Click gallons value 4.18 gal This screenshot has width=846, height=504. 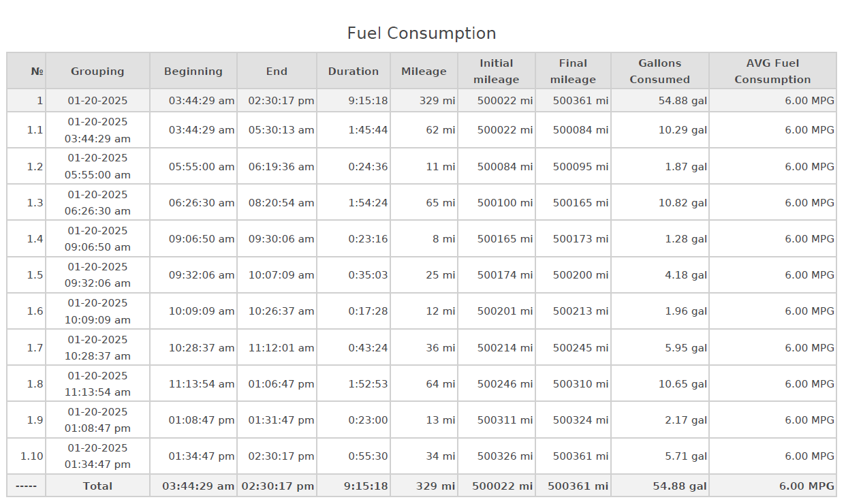[x=686, y=275]
